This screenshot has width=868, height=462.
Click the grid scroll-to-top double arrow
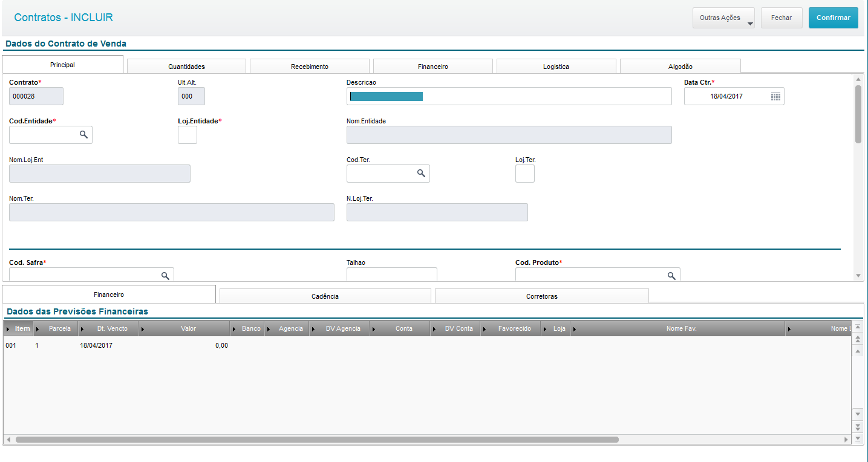[x=857, y=339]
